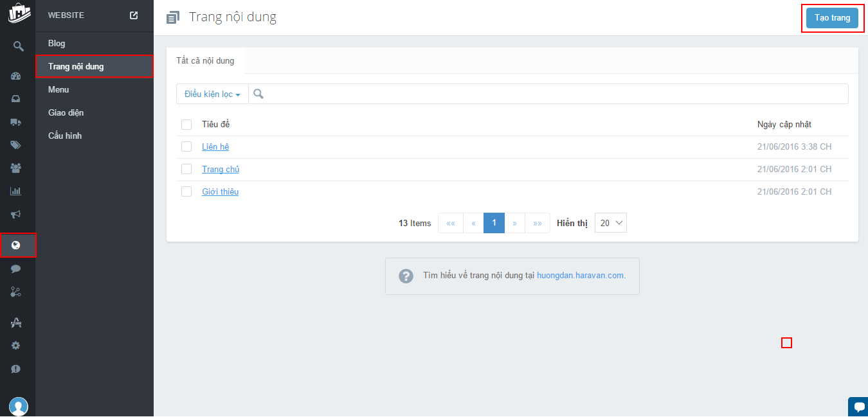This screenshot has width=868, height=417.
Task: Open the huongdan.haravan.com help link
Action: 581,275
